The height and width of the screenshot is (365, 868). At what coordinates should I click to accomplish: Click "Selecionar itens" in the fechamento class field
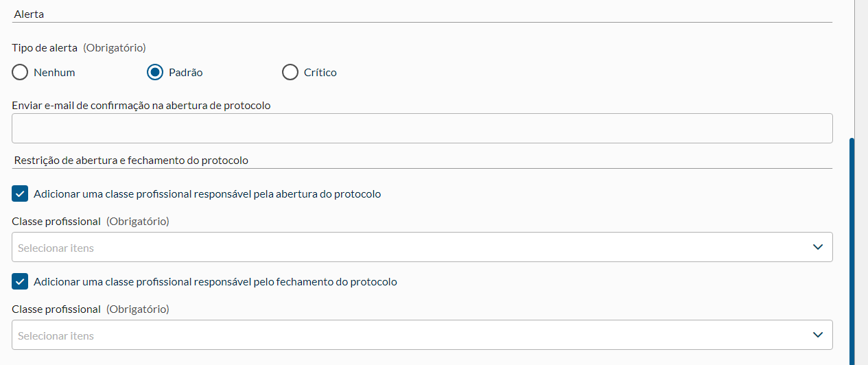pos(56,335)
